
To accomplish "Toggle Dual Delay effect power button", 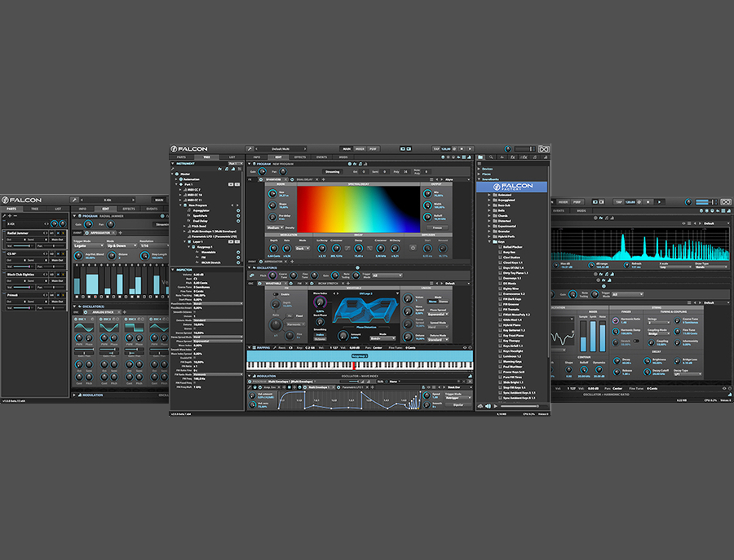I will [292, 179].
